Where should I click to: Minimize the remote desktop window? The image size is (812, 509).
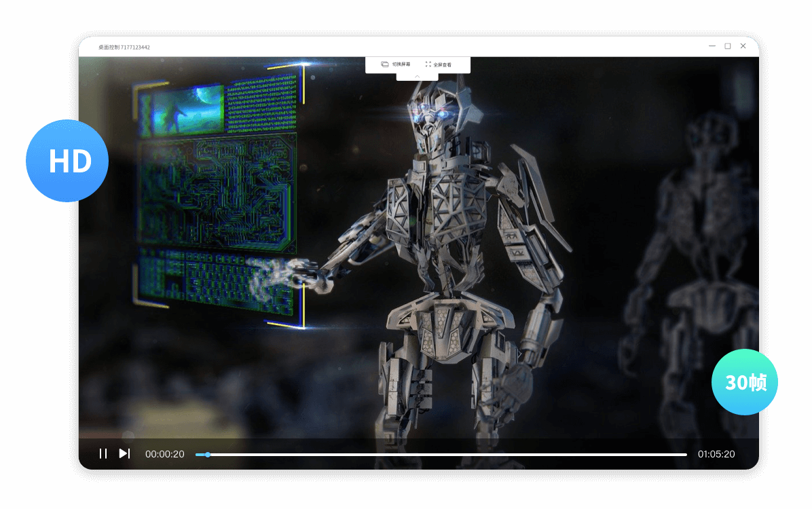tap(712, 46)
